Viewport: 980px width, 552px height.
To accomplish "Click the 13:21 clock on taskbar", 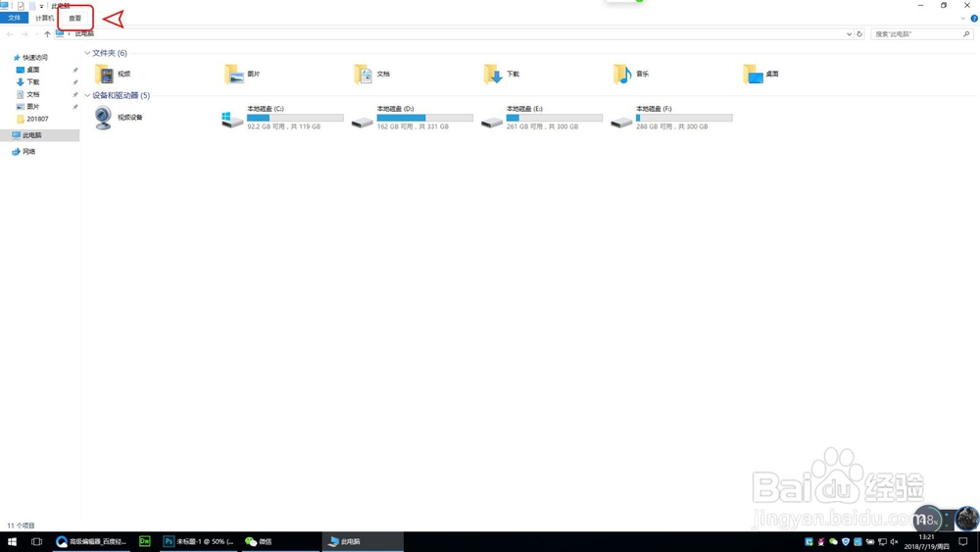I will pos(927,537).
